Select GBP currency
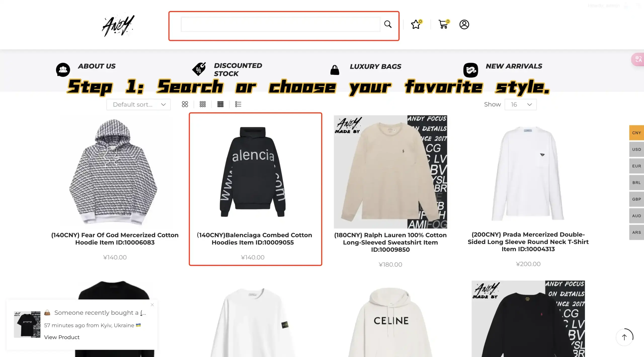The height and width of the screenshot is (357, 644). [x=636, y=199]
